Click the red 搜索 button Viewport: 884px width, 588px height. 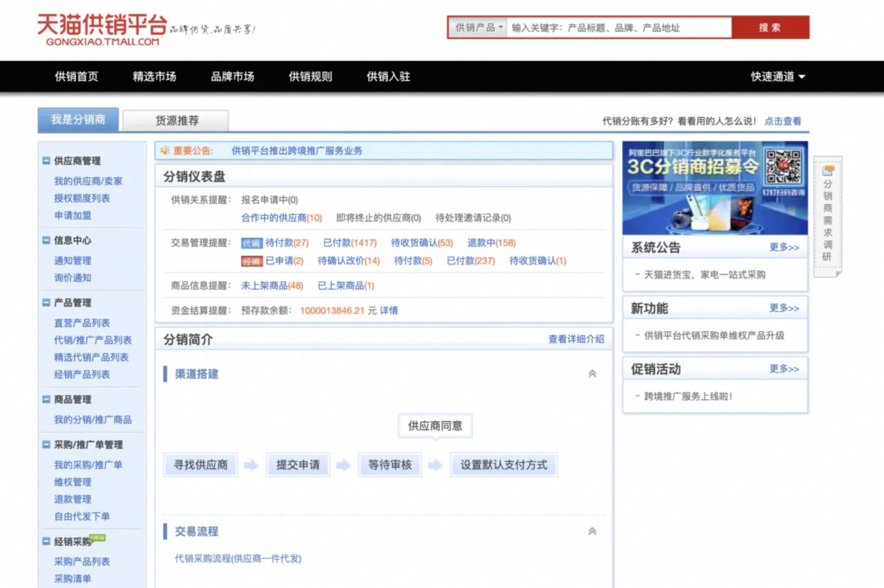click(770, 28)
